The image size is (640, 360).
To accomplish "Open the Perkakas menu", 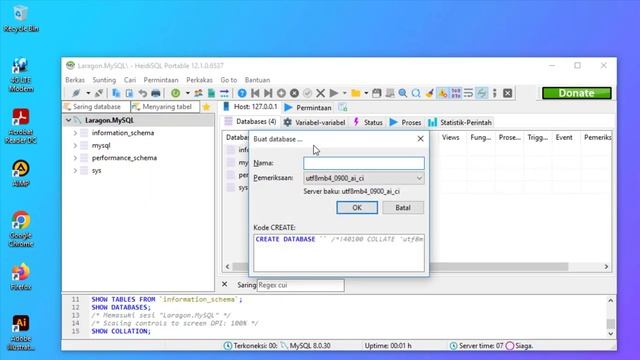I will coord(199,80).
